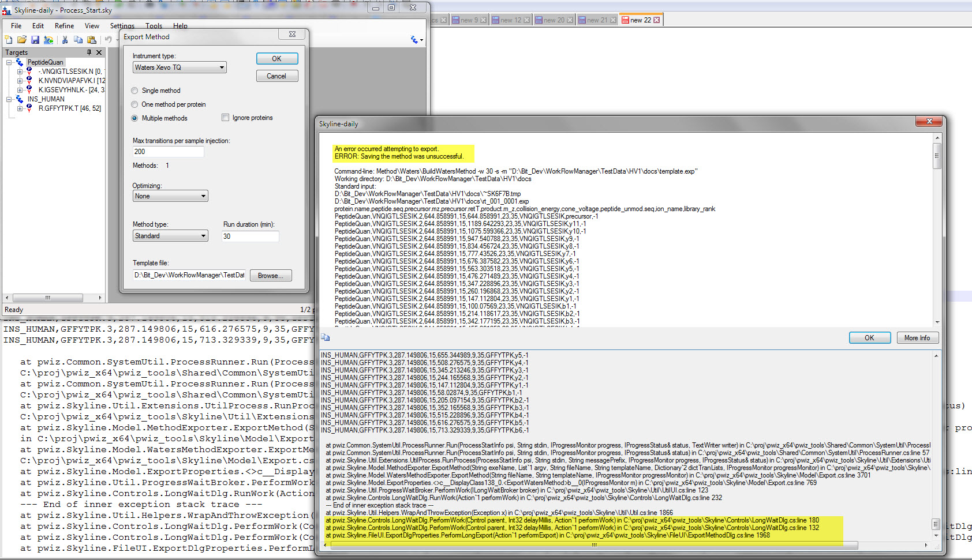This screenshot has height=560, width=972.
Task: Enable the Ignore proteins checkbox
Action: coord(225,118)
